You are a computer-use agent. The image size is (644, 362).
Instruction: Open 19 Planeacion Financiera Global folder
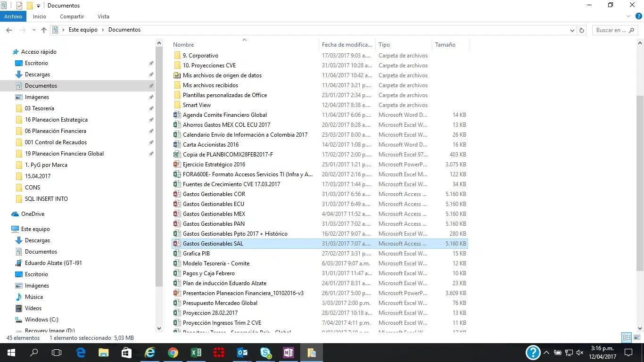[64, 154]
